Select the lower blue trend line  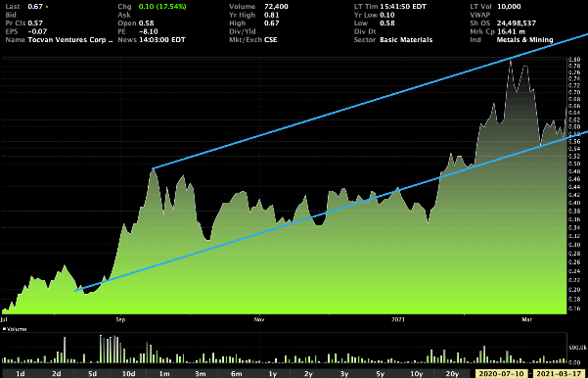coord(332,213)
